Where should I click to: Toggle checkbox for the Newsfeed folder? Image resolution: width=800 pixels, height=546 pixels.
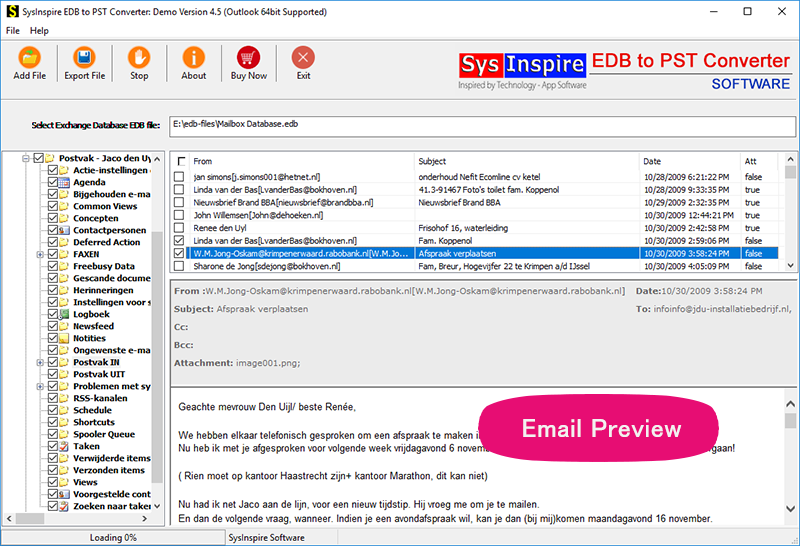coord(53,326)
